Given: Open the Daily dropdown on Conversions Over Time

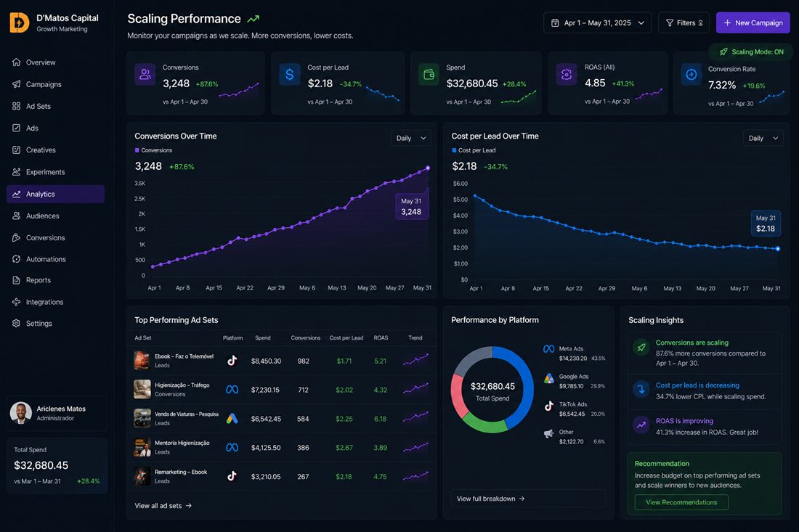Looking at the screenshot, I should point(410,138).
